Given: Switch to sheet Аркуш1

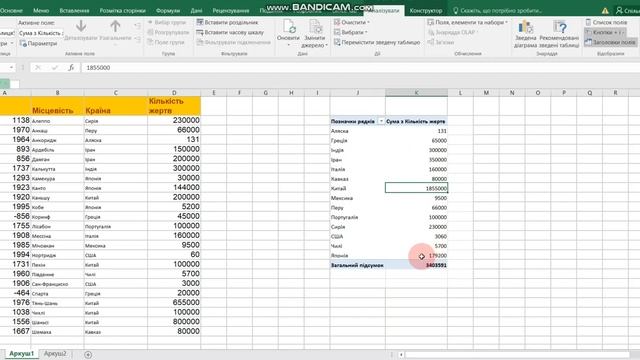Looking at the screenshot, I should pyautogui.click(x=21, y=353).
